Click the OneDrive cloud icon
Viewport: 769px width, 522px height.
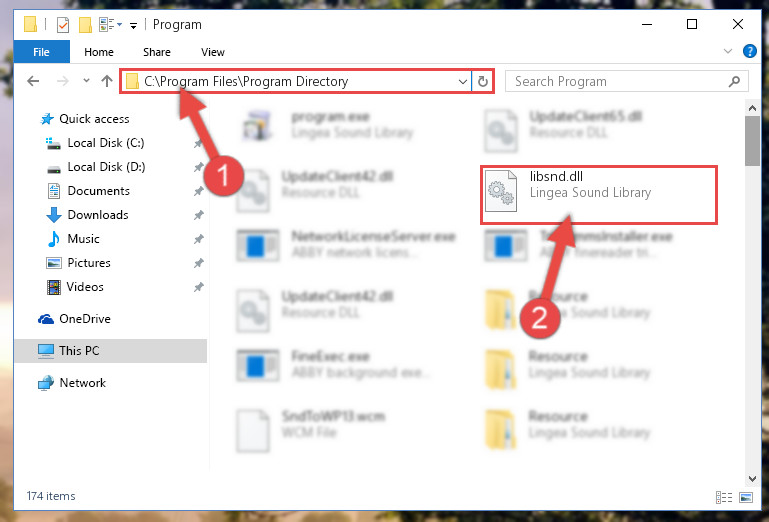coord(46,319)
